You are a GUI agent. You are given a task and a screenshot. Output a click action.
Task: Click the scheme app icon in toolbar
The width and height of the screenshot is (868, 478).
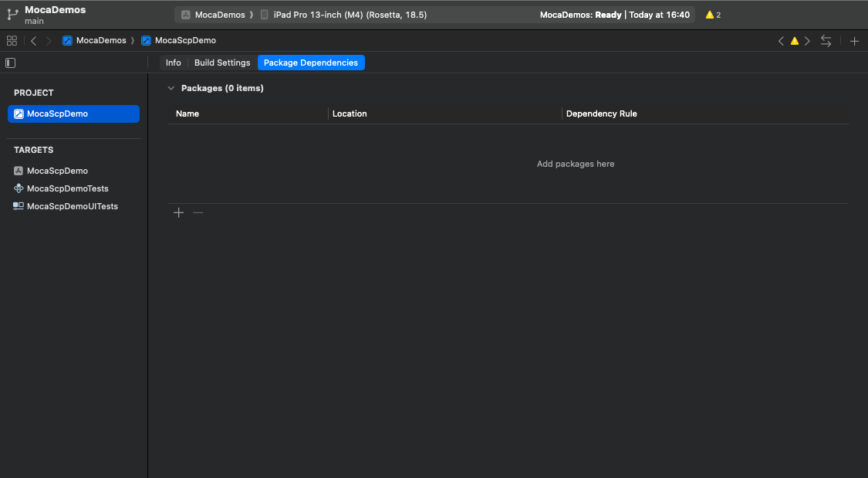[186, 15]
